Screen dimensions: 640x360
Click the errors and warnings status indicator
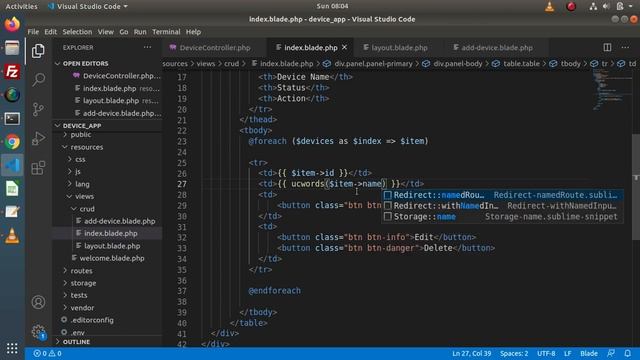point(47,353)
